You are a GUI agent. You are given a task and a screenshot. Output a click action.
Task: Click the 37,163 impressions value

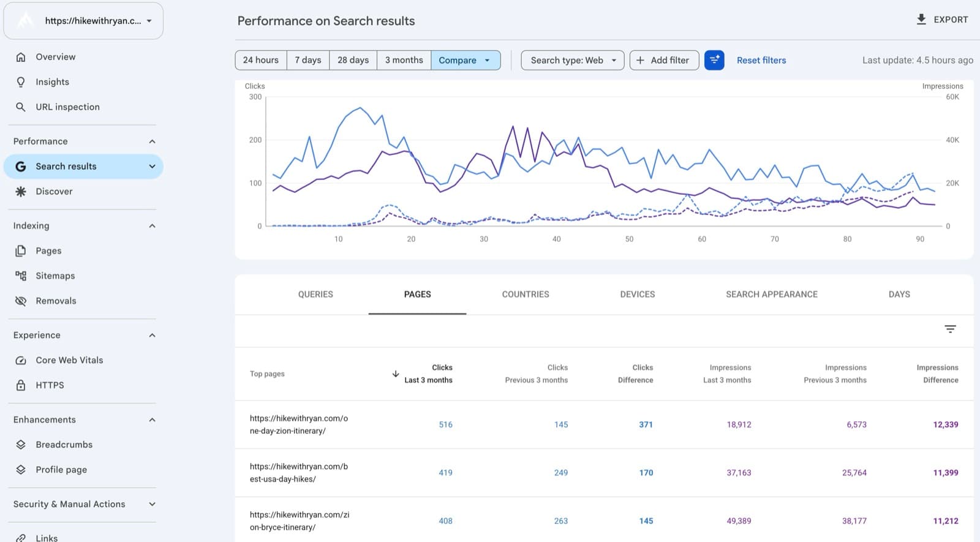(739, 473)
